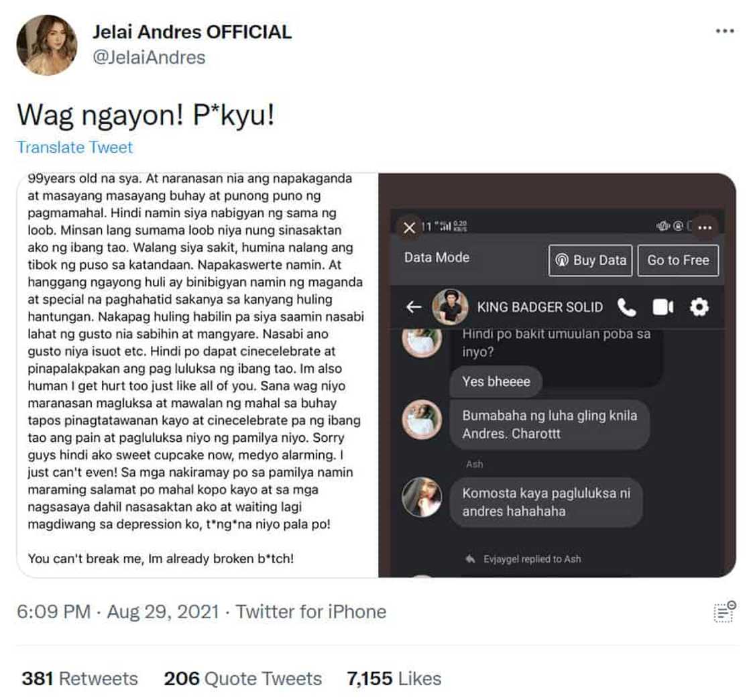View the 381 Retweets list
Viewport: 751px width, 700px height.
point(80,679)
